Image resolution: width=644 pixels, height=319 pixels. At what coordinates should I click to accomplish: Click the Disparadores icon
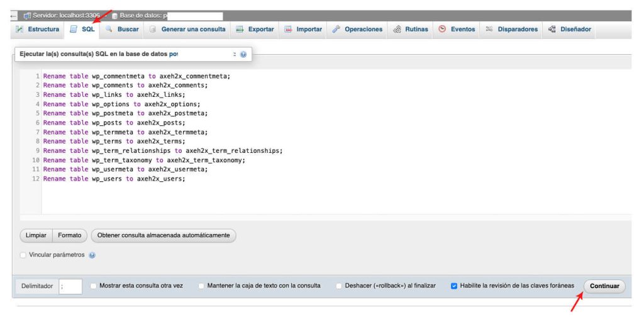pos(489,29)
